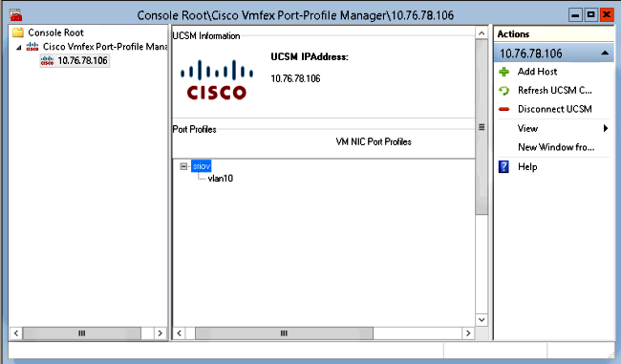Select Console Root in the tree

coord(55,32)
